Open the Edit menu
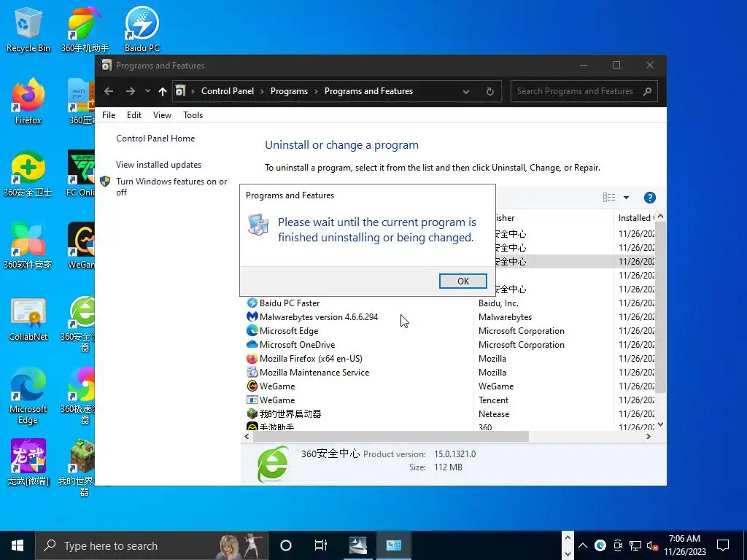 point(134,115)
